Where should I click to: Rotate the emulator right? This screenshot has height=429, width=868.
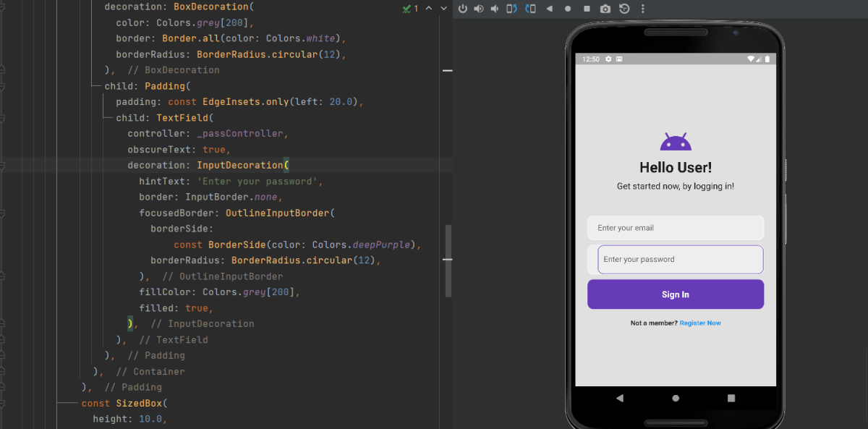tap(530, 9)
